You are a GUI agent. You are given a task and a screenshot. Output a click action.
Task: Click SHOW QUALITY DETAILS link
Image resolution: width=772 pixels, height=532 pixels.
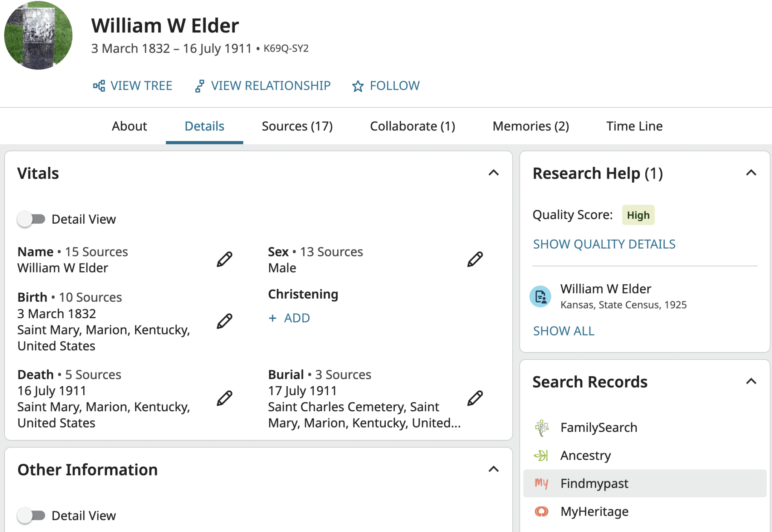coord(604,244)
